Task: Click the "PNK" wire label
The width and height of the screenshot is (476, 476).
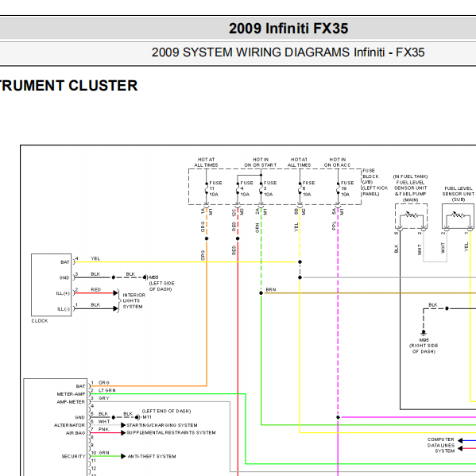Action: (x=103, y=429)
